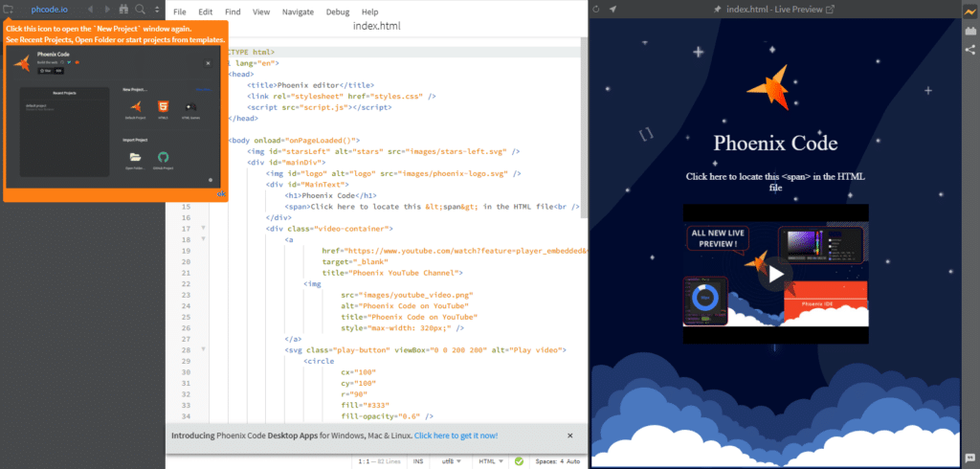Click the youtube href line in code

(455, 251)
